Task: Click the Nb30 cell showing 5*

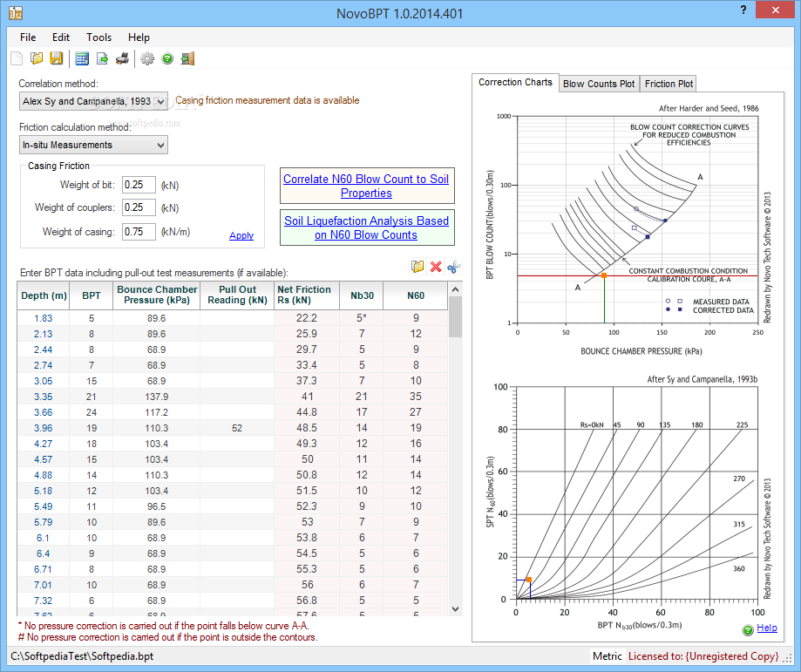Action: point(362,318)
